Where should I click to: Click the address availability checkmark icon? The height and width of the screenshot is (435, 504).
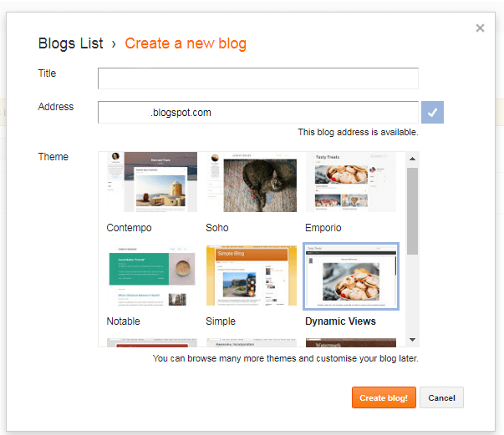tap(432, 113)
